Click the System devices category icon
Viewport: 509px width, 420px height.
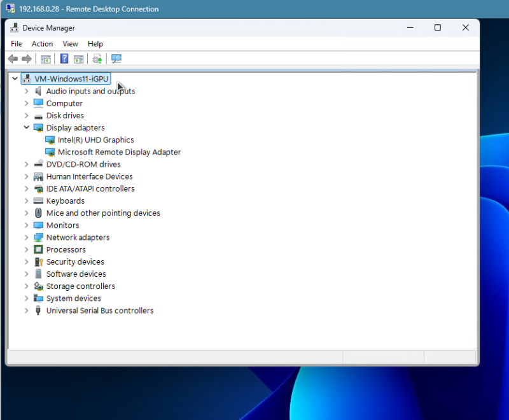tap(38, 298)
